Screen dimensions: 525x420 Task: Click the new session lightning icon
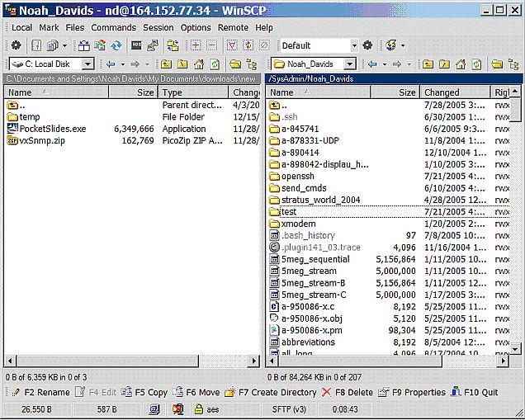pyautogui.click(x=391, y=45)
